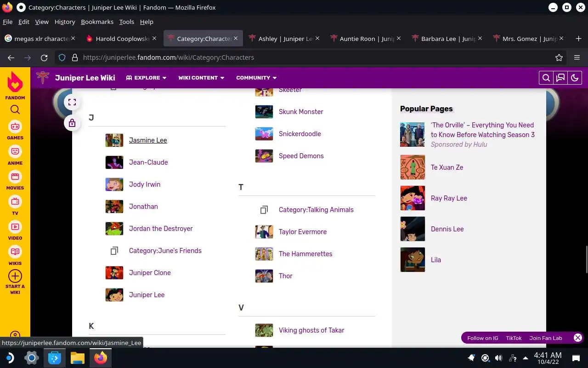Open the Video section in Fandom sidebar

pos(15,230)
